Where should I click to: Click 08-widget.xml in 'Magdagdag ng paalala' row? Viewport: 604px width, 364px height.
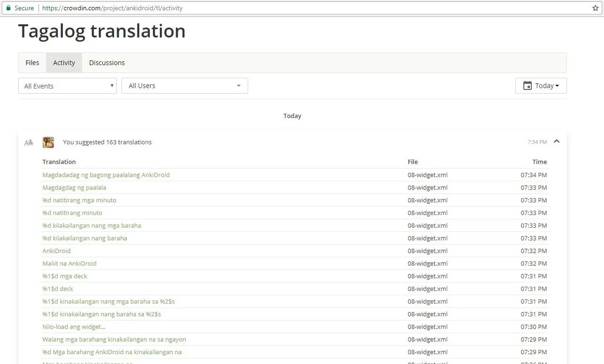point(428,188)
